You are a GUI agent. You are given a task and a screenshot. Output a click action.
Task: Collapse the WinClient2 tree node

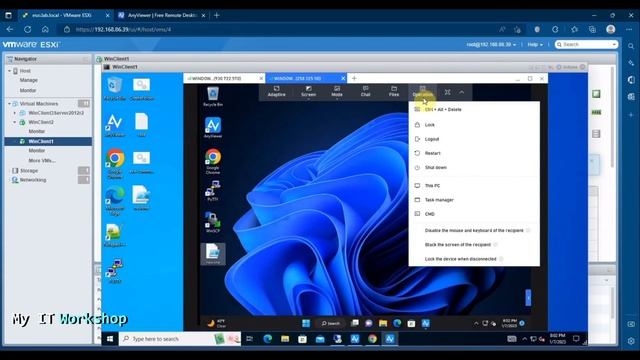[x=15, y=122]
